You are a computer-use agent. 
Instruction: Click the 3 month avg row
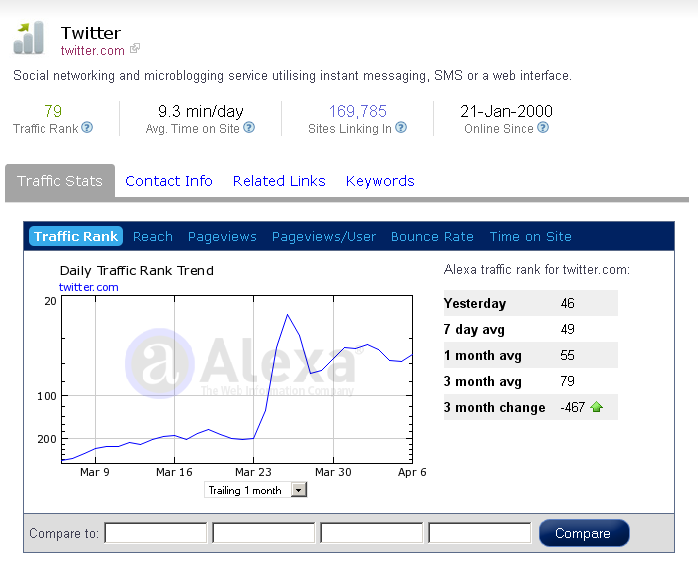click(531, 381)
